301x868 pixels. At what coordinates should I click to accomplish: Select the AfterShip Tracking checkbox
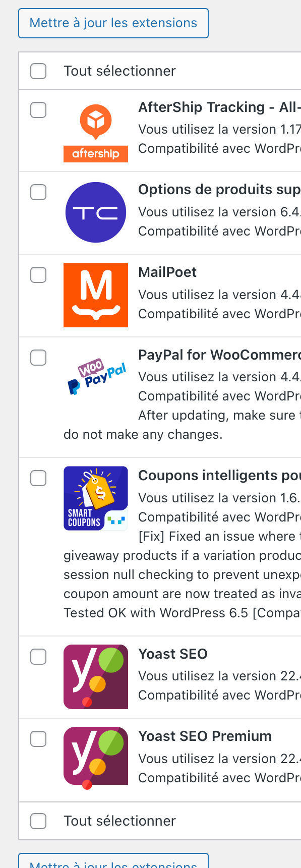pos(38,110)
